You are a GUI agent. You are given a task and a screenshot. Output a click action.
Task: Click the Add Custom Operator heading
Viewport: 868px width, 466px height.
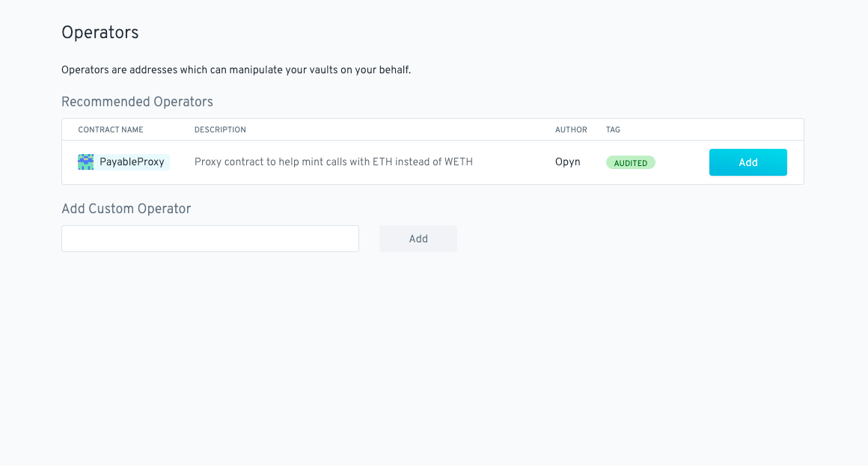point(126,209)
